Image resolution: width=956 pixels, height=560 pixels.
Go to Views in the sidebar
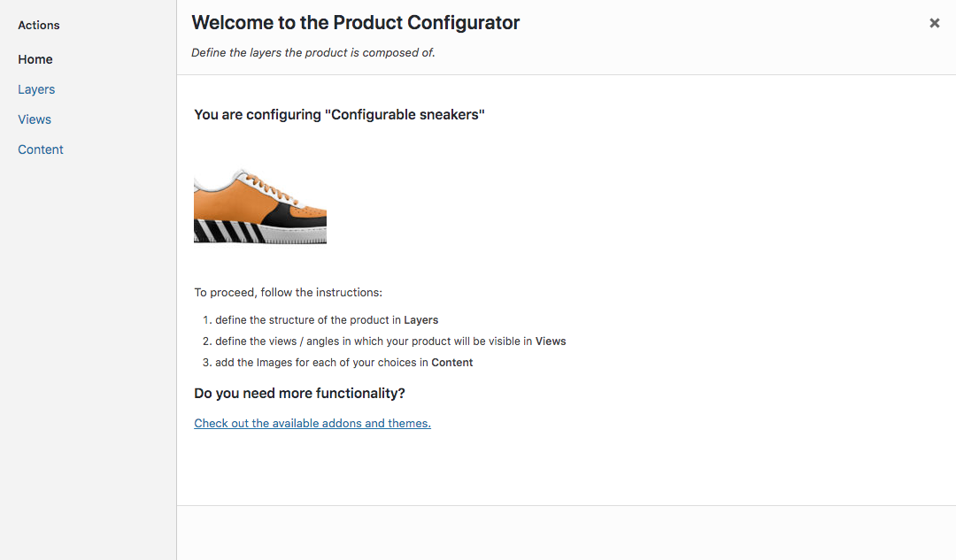[x=35, y=119]
